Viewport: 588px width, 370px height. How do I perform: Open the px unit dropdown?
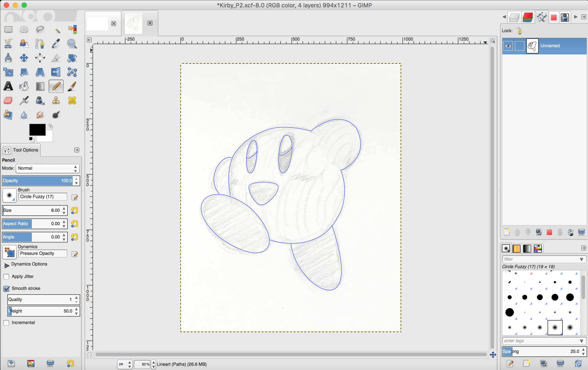tap(125, 364)
